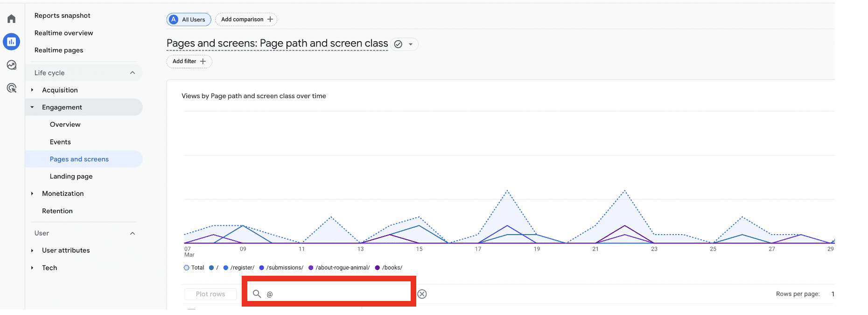
Task: Toggle the /submissions/ legend series
Action: point(281,268)
